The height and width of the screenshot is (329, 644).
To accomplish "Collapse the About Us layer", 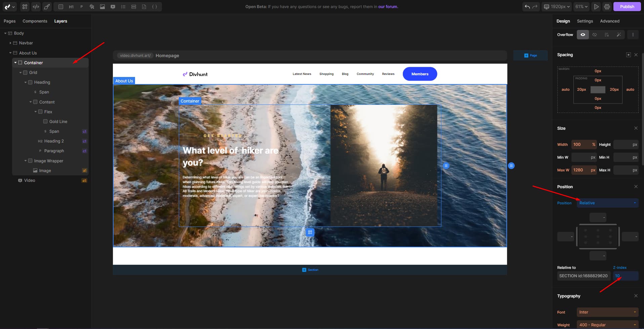I will click(10, 53).
